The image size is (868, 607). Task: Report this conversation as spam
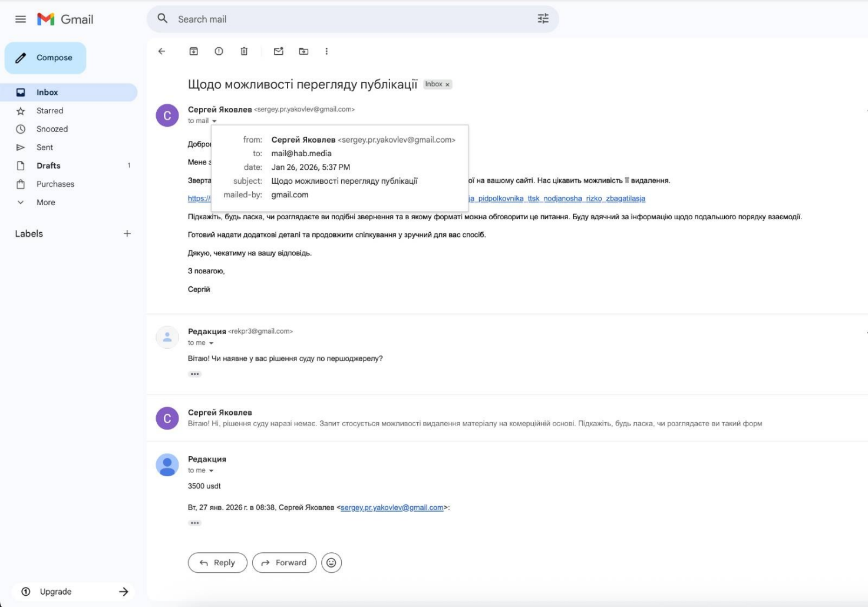point(219,51)
